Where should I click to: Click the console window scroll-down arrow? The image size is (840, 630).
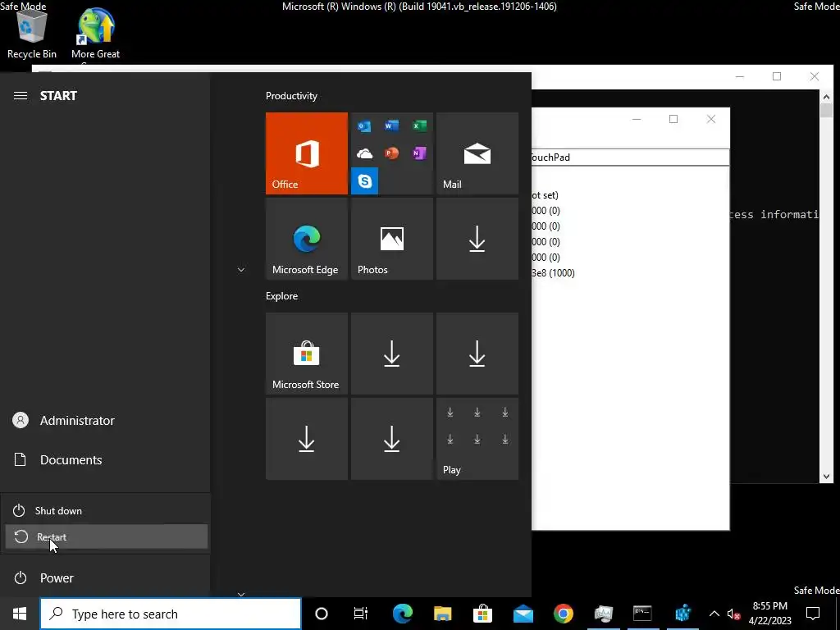point(826,477)
